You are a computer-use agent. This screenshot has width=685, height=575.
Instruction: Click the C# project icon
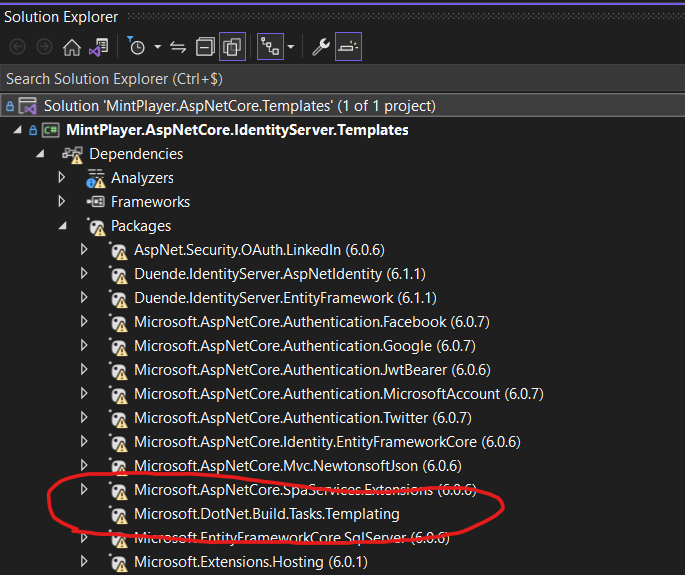pyautogui.click(x=51, y=130)
